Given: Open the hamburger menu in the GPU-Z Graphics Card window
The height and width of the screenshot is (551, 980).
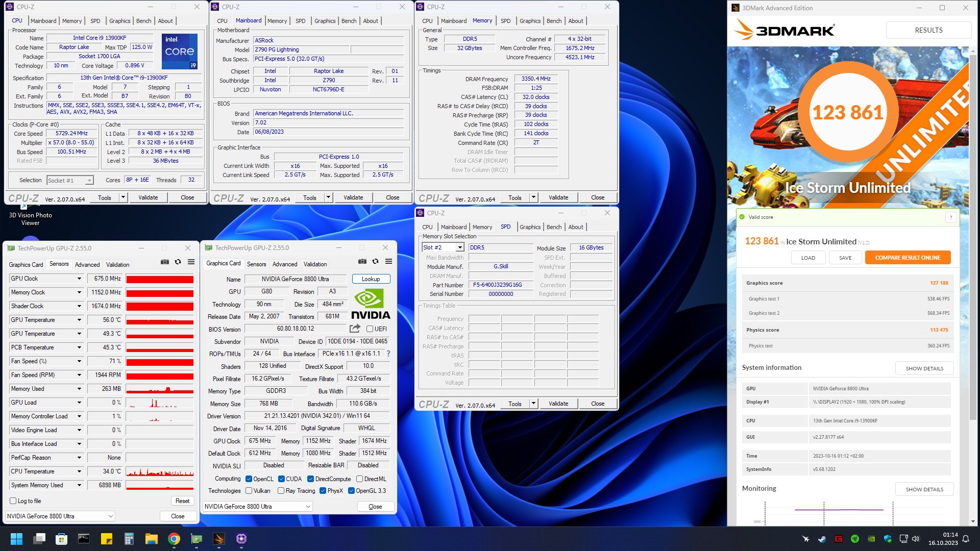Looking at the screenshot, I should 388,261.
